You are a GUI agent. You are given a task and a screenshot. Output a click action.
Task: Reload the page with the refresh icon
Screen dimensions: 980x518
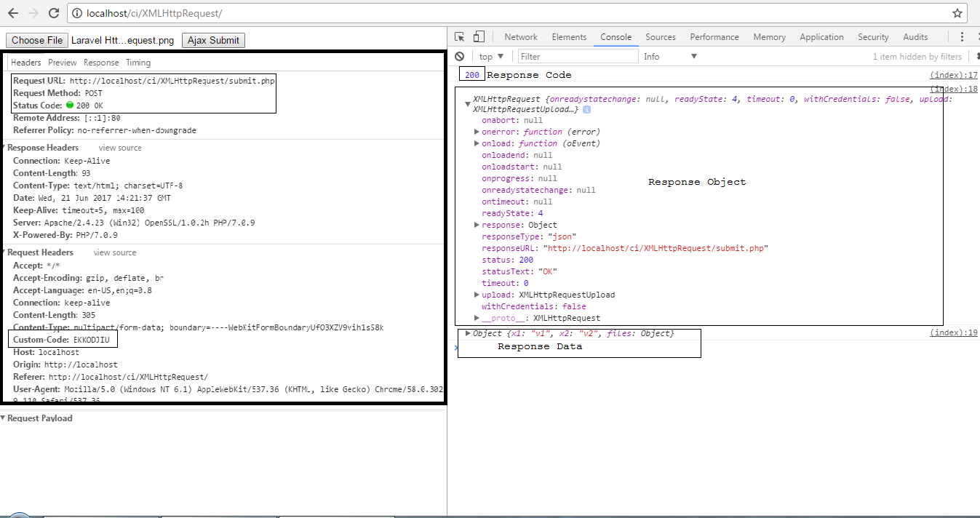point(54,13)
